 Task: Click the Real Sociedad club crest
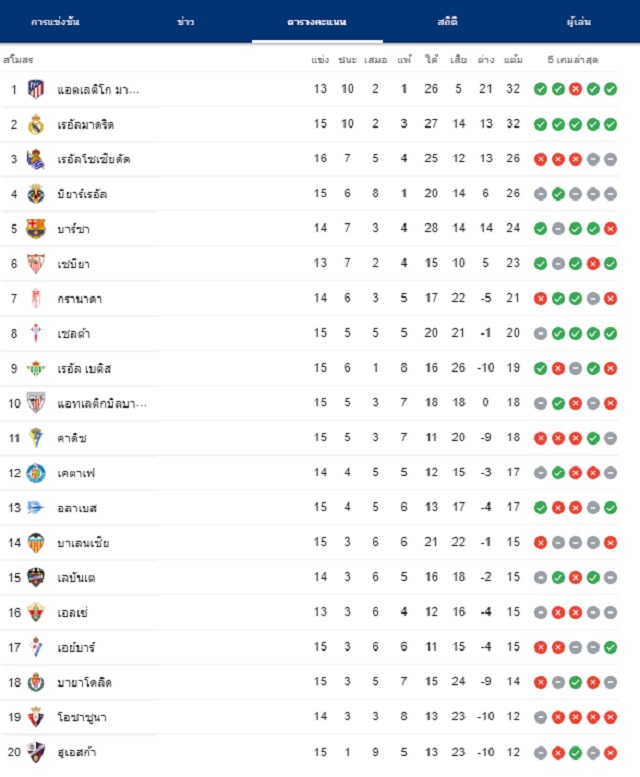tap(36, 159)
